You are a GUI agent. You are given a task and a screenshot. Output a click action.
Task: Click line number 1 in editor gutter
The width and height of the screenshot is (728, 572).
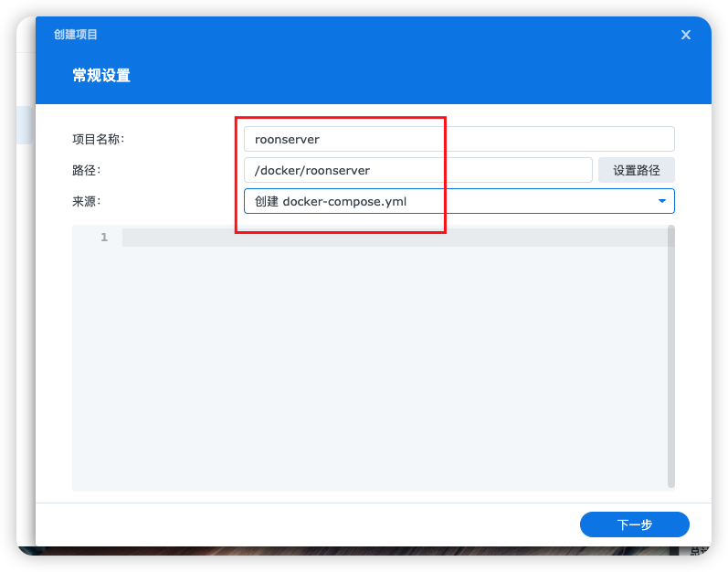point(104,238)
